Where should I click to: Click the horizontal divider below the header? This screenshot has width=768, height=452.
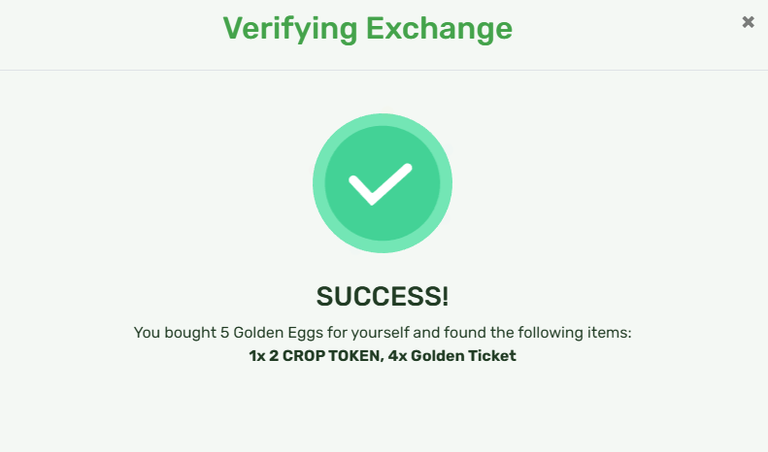[384, 70]
